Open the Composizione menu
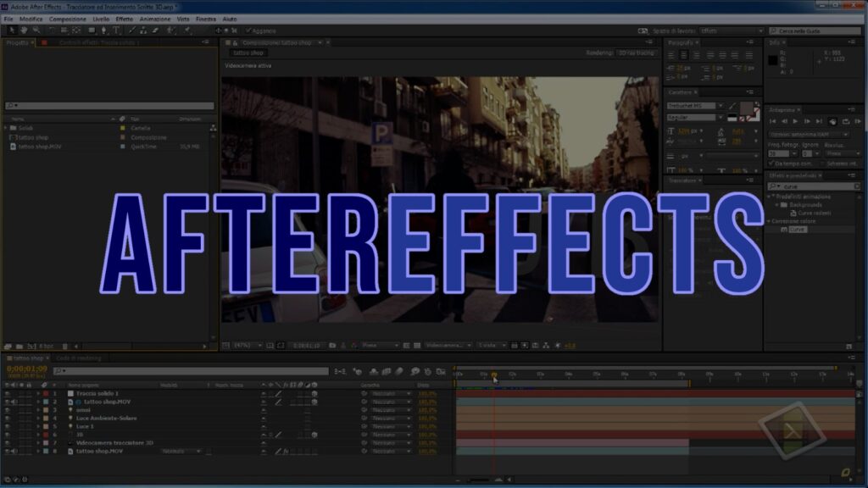 pos(68,19)
